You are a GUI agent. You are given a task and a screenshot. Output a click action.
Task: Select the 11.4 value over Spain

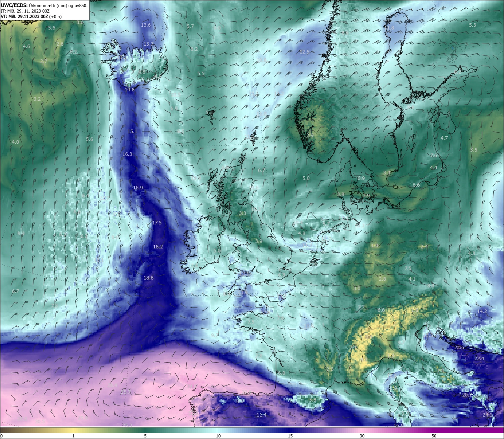[x=261, y=415]
